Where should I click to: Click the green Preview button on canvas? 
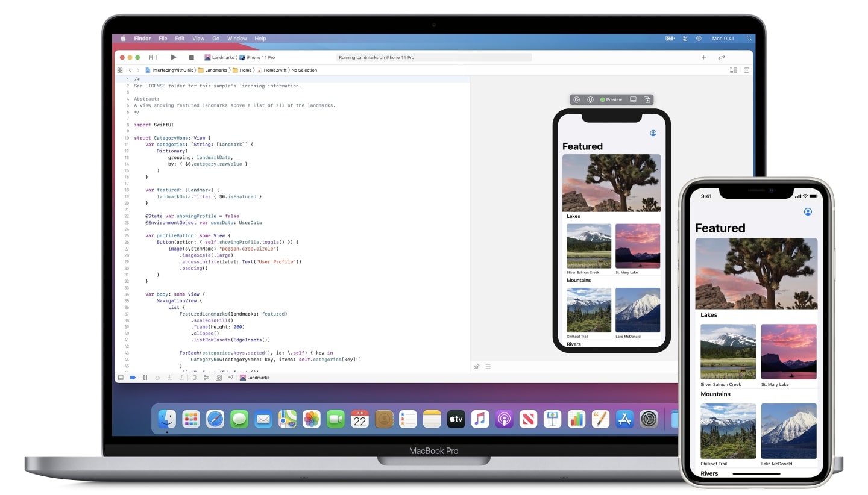click(611, 99)
